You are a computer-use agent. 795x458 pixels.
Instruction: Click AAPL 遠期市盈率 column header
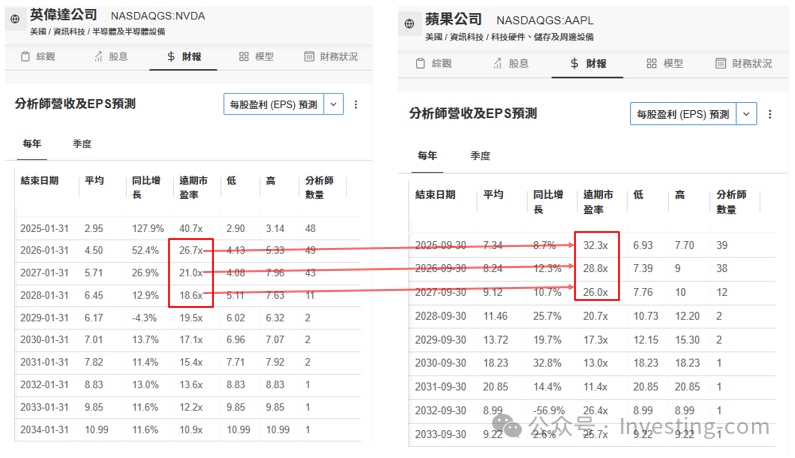[598, 202]
